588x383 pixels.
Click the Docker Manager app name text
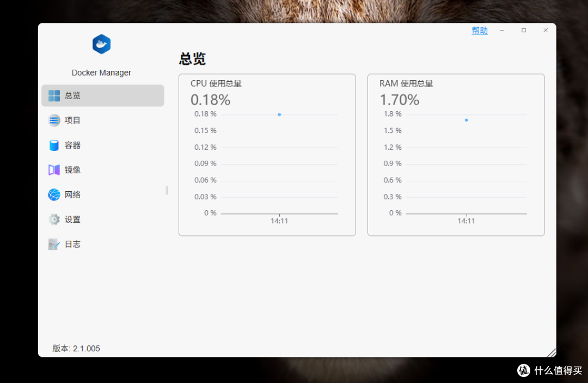pos(101,73)
